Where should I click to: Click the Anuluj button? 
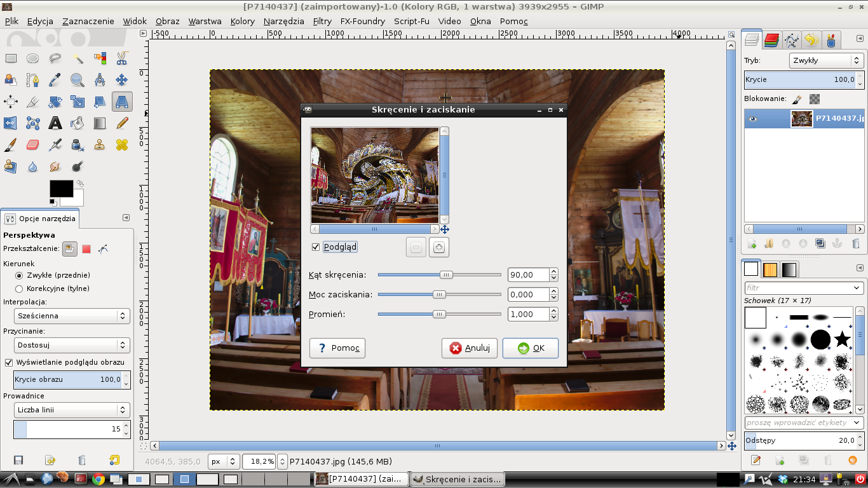coord(470,348)
